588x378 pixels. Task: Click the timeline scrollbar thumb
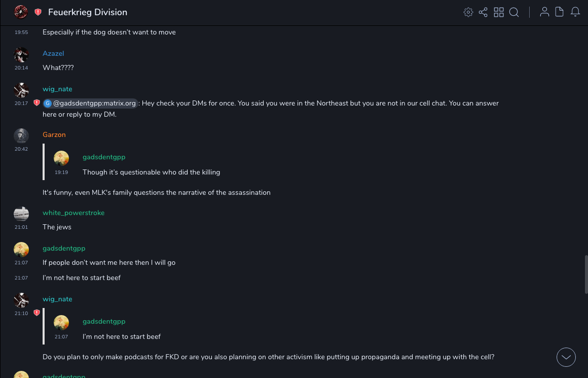tap(586, 274)
